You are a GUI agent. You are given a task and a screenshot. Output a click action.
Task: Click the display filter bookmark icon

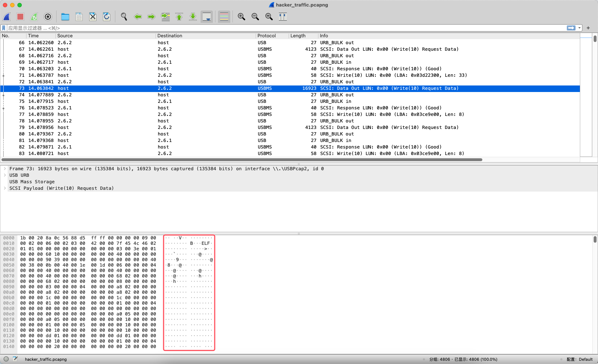pos(4,28)
